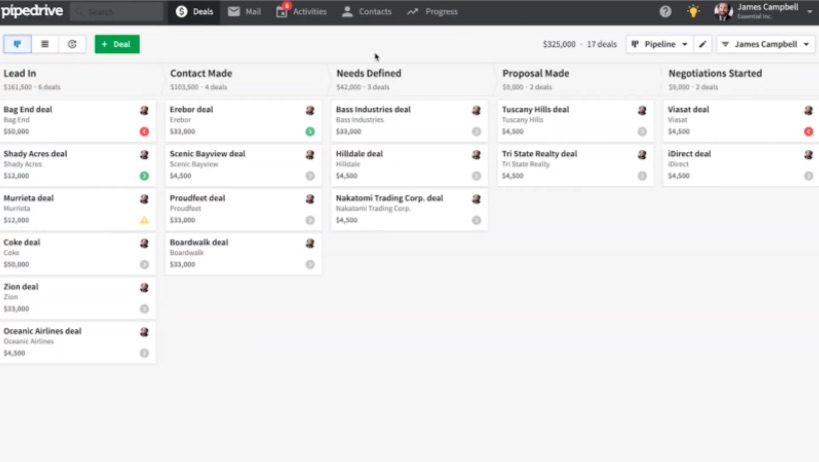The height and width of the screenshot is (462, 819).
Task: Click the Needs Defined stage header
Action: click(369, 74)
